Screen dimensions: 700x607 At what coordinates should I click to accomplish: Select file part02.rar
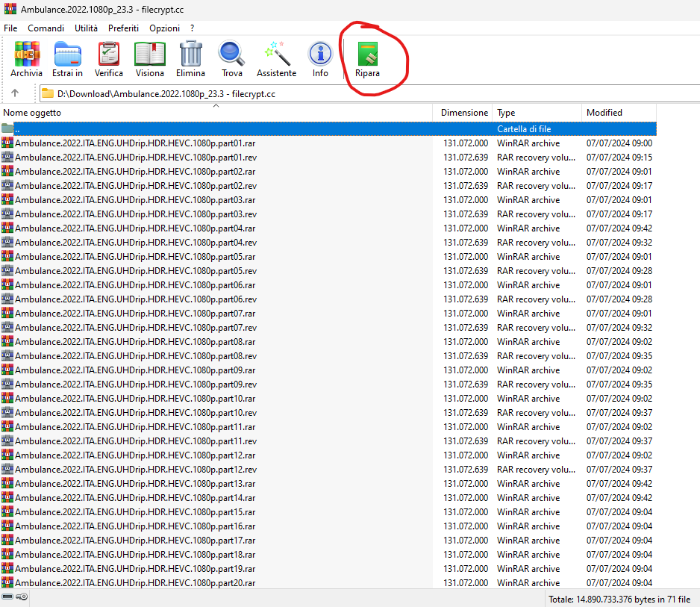point(328,172)
